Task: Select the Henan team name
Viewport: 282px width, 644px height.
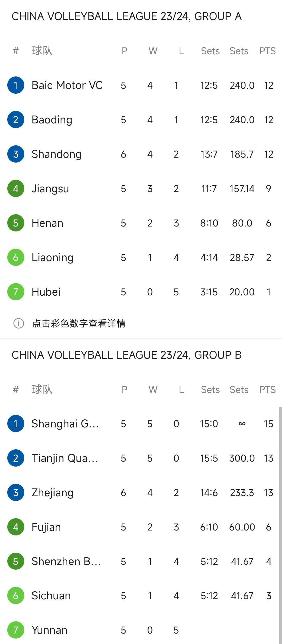Action: coord(47,223)
